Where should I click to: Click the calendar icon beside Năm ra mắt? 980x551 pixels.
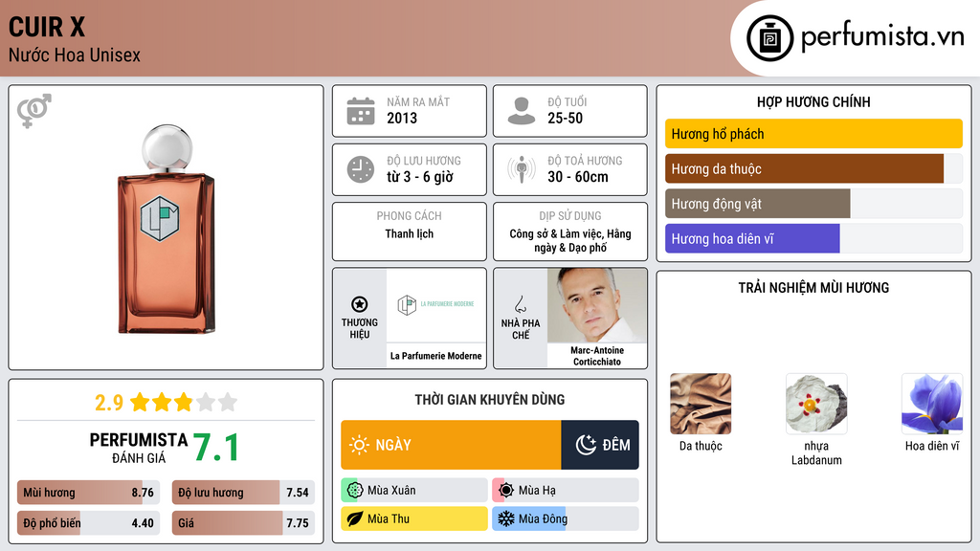361,111
